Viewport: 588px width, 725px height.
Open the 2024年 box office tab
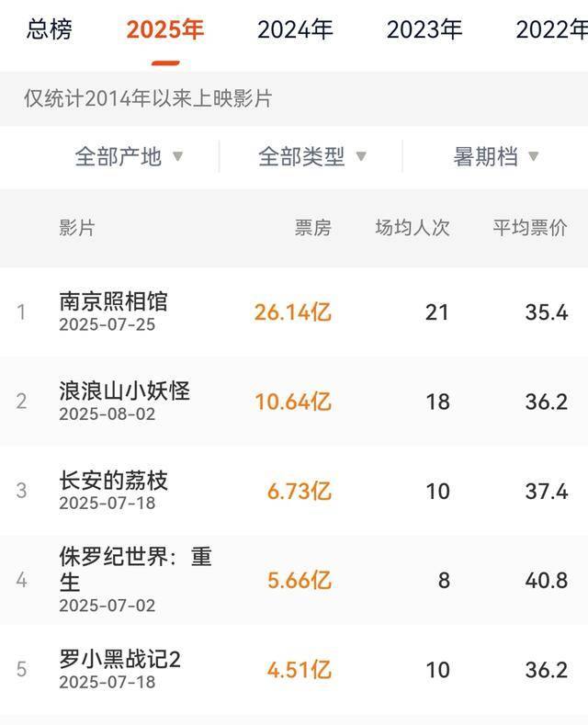(x=295, y=29)
